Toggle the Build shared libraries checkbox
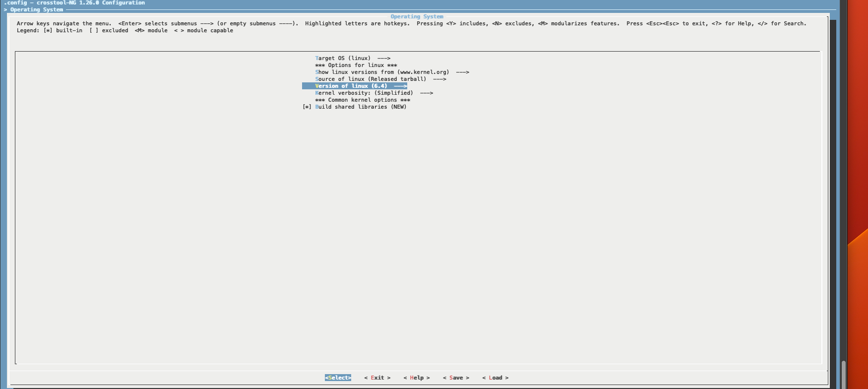This screenshot has height=389, width=868. (x=307, y=107)
